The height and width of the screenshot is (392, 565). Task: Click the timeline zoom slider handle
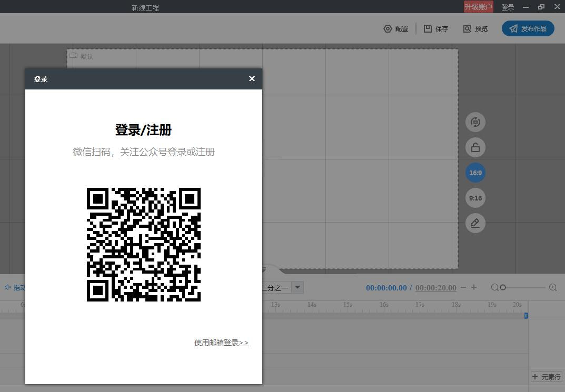coord(503,287)
